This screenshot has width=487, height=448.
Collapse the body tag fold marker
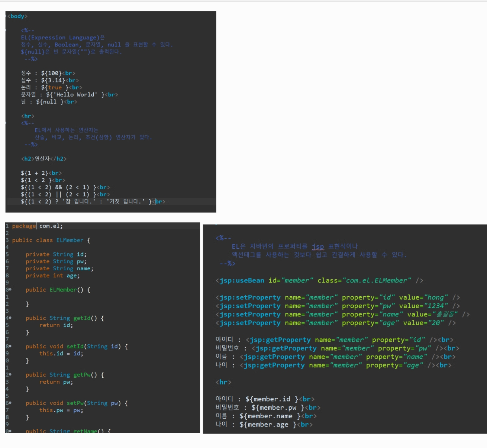(x=6, y=16)
